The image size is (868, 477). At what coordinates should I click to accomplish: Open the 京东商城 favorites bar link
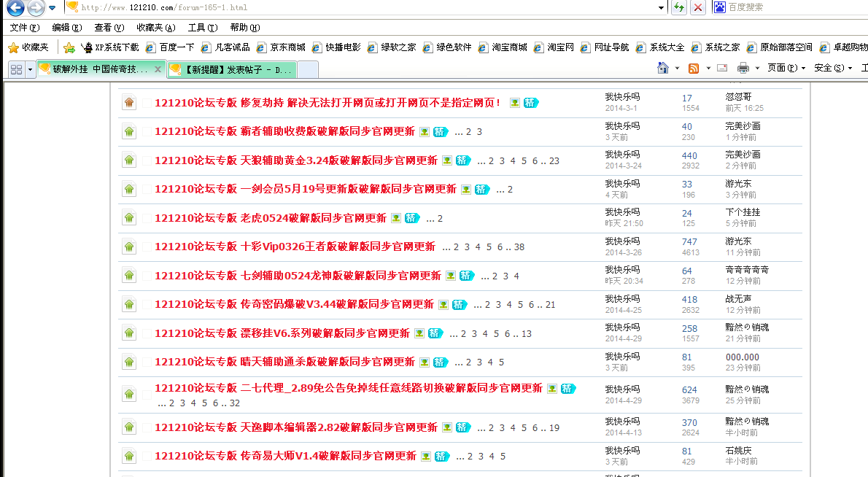click(x=281, y=47)
